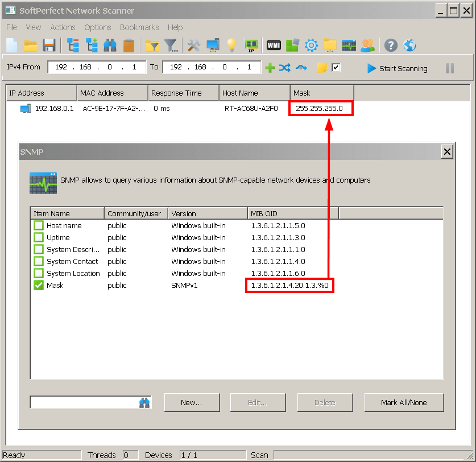Open the Help menu
Screen dimensions: 476x462
click(x=175, y=27)
